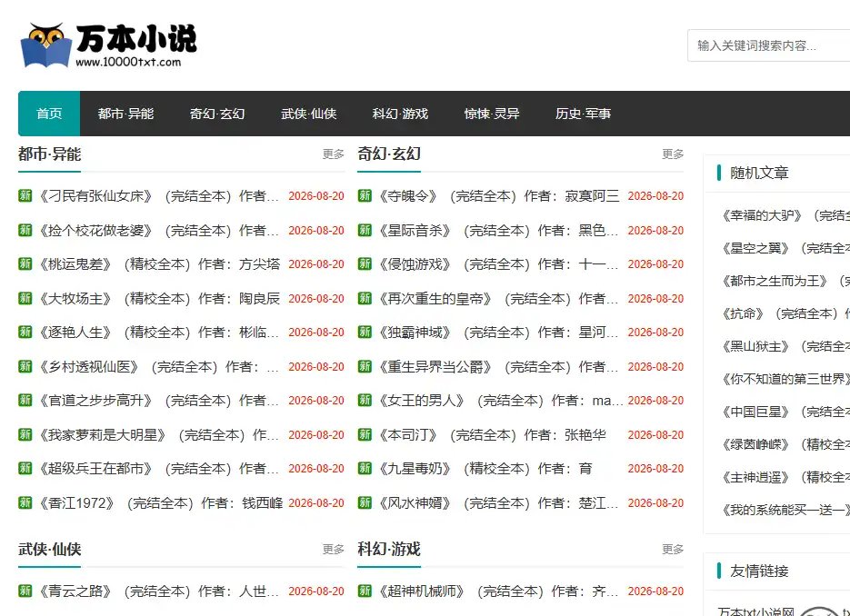The image size is (850, 616).
Task: Open the novel 《香江1972》 by 钱西峰
Action: (x=159, y=502)
